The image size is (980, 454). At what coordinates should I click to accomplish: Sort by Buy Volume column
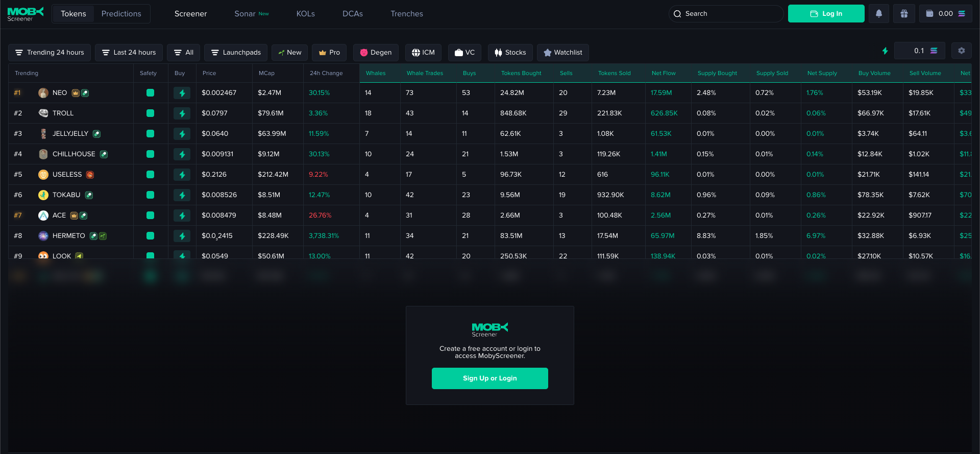click(x=874, y=73)
